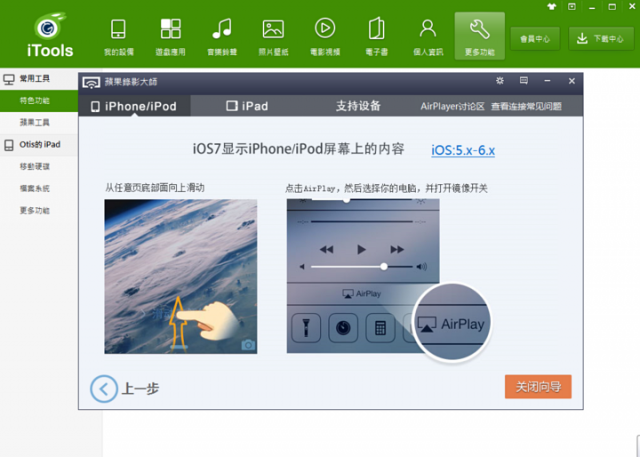Screen dimensions: 640x457
Task: Click 关闭向导 orange button
Action: (538, 386)
